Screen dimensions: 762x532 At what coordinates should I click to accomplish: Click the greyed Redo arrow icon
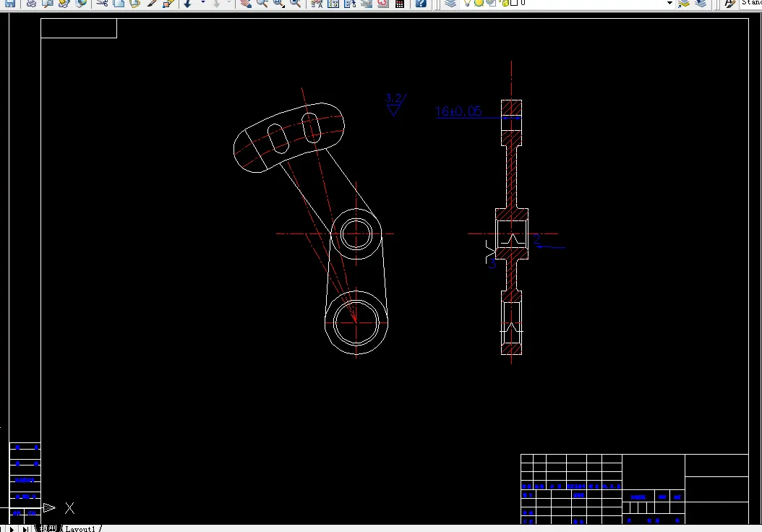click(216, 4)
